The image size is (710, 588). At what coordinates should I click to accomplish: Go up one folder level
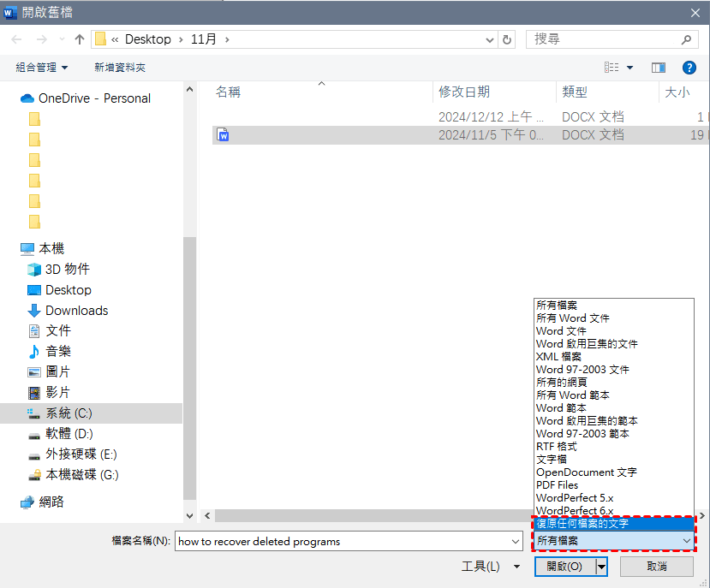pyautogui.click(x=80, y=40)
